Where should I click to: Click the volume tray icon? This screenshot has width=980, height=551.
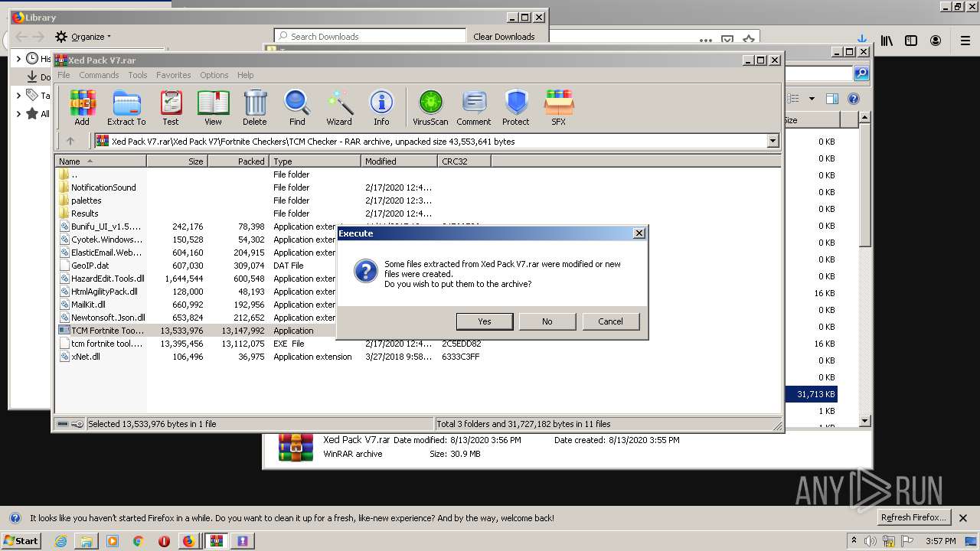tap(871, 541)
